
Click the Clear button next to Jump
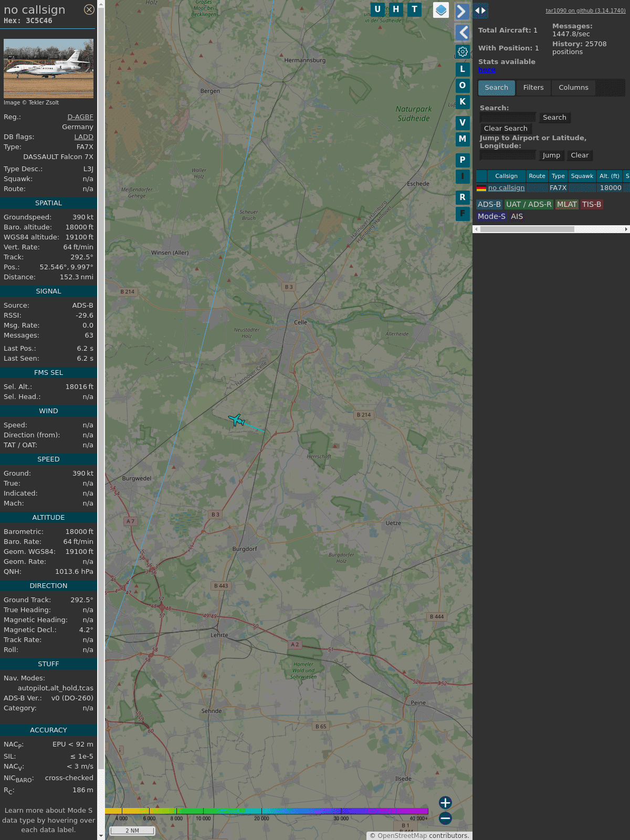pos(580,155)
